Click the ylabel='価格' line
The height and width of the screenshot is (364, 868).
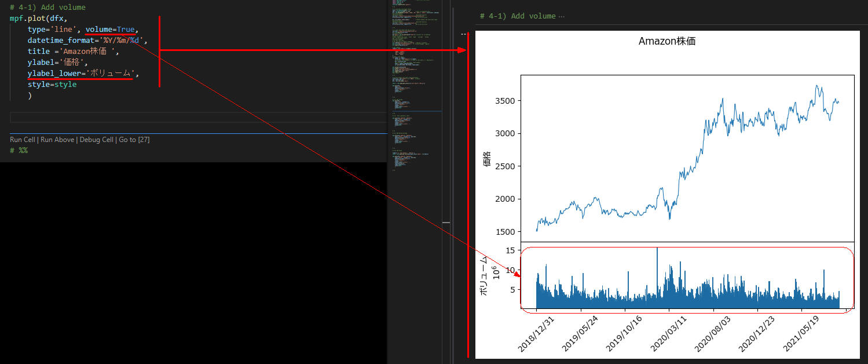[57, 63]
